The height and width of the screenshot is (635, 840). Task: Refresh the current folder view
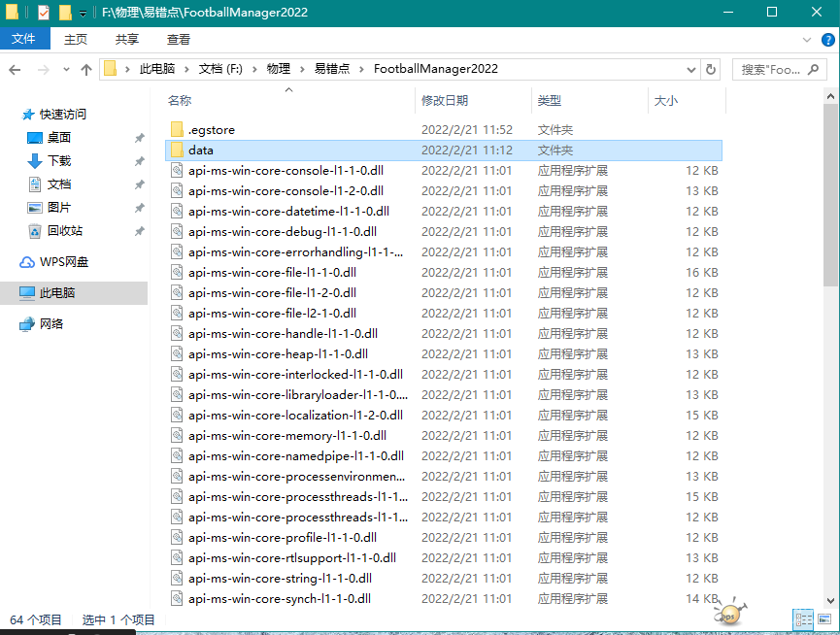tap(710, 70)
